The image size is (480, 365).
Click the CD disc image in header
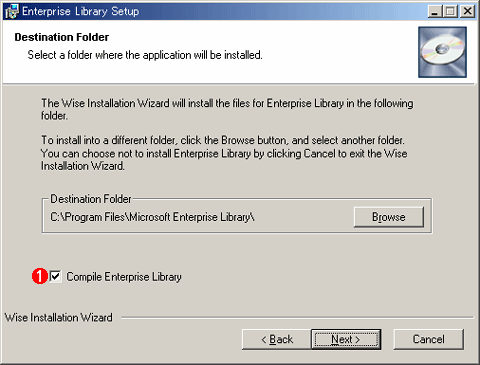point(442,52)
